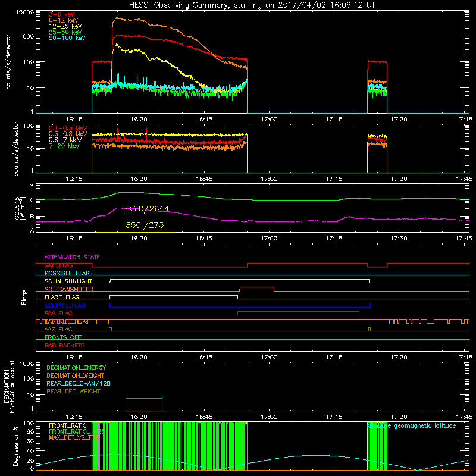
Task: Select the GOES15 axis label
Action: click(x=18, y=208)
